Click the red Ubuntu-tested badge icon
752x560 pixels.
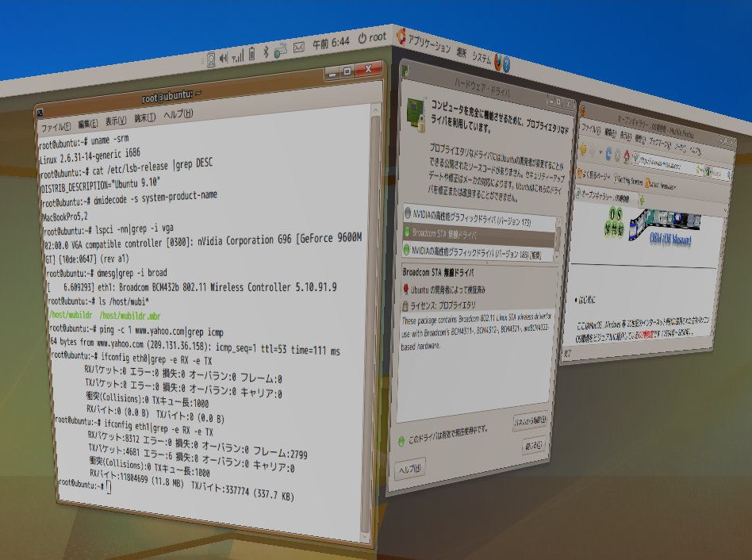pyautogui.click(x=405, y=289)
